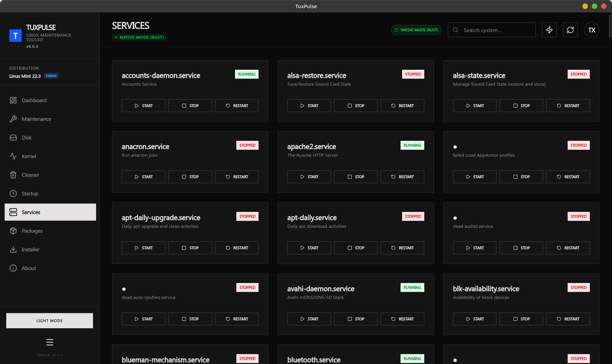This screenshot has width=612, height=364.
Task: Click the hamburger menu icon in the sidebar
Action: (50, 342)
